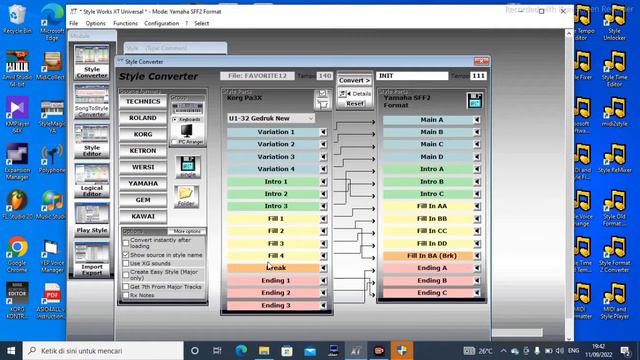Toggle Show source in style name
The image size is (640, 360).
pos(126,255)
